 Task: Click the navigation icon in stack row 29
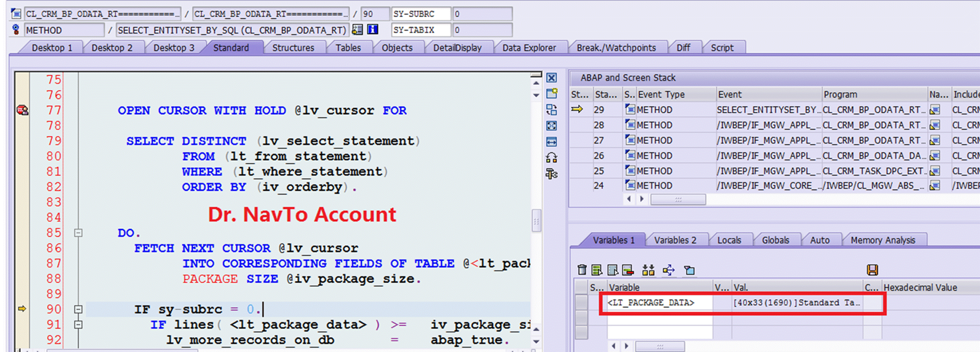point(935,110)
